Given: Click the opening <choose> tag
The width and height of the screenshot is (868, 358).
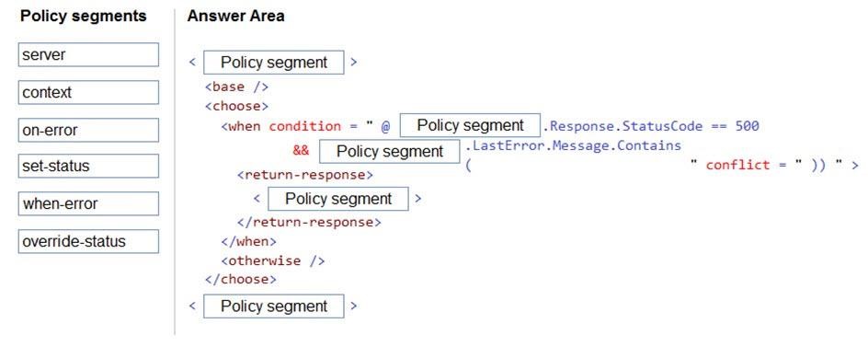Looking at the screenshot, I should (236, 106).
